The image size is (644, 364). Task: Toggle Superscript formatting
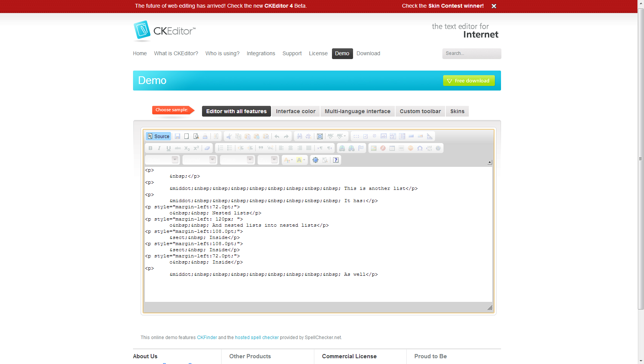pyautogui.click(x=196, y=148)
